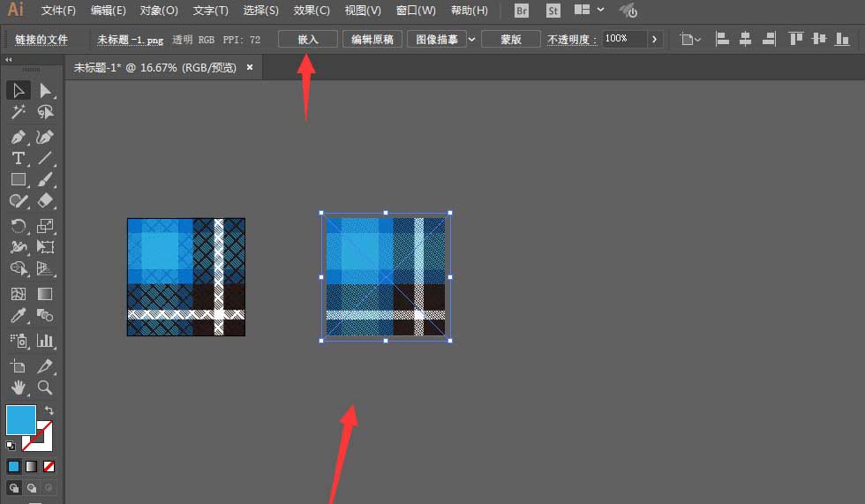Click the 未标题-1.png file name link
This screenshot has height=504, width=865.
pos(131,40)
